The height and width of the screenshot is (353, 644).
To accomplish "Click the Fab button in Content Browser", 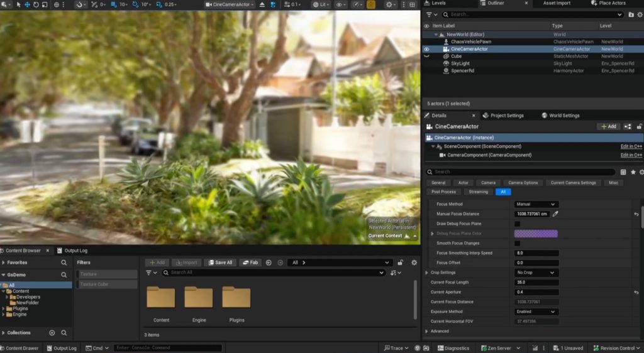I will (x=250, y=263).
